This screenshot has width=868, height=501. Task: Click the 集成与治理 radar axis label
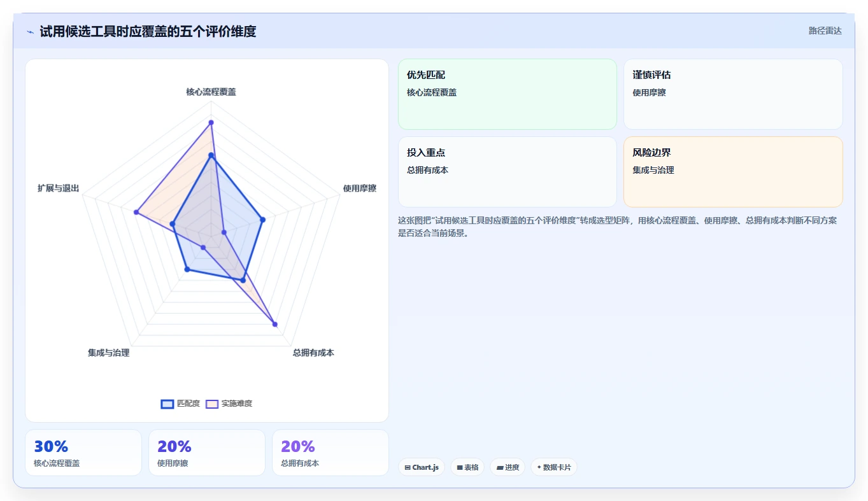tap(108, 353)
